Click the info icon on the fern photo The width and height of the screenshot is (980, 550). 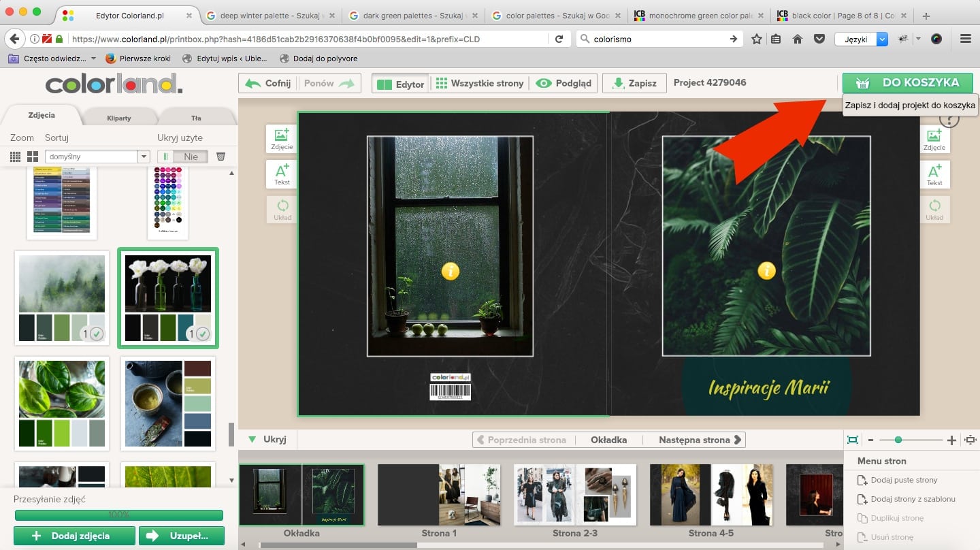pyautogui.click(x=766, y=271)
